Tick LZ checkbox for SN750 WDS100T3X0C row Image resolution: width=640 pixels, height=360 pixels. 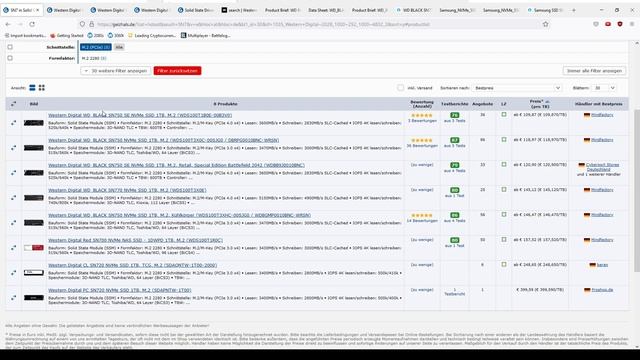[504, 140]
